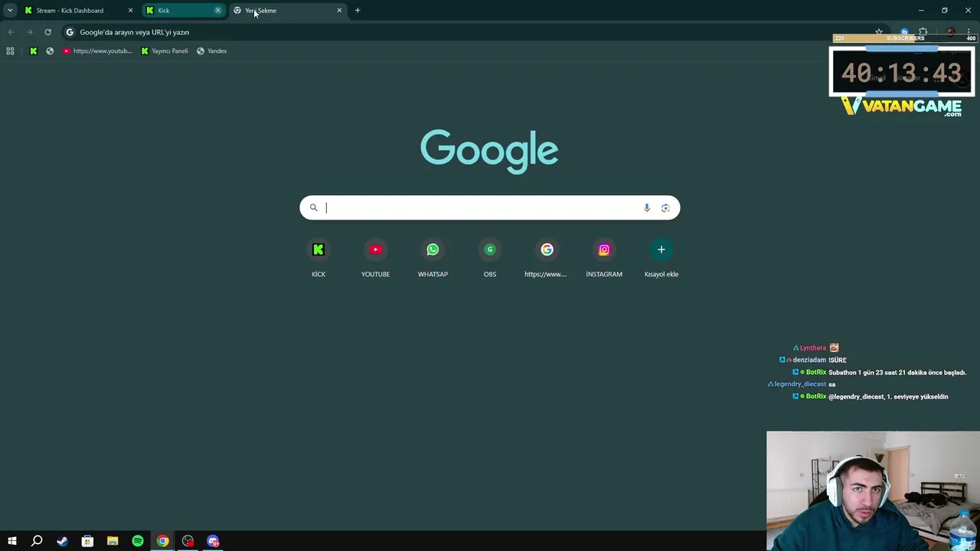Image resolution: width=980 pixels, height=551 pixels.
Task: Open Google Lens image search icon
Action: point(665,207)
